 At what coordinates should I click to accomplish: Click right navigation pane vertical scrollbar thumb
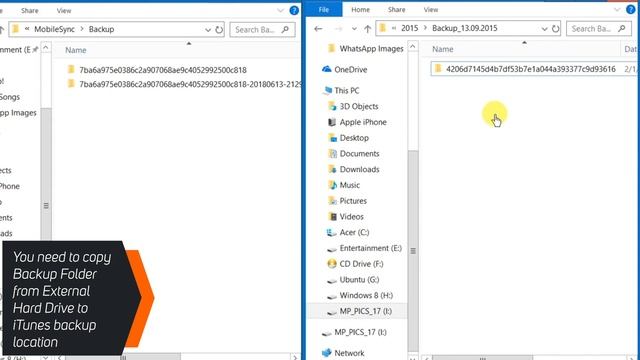[x=413, y=251]
